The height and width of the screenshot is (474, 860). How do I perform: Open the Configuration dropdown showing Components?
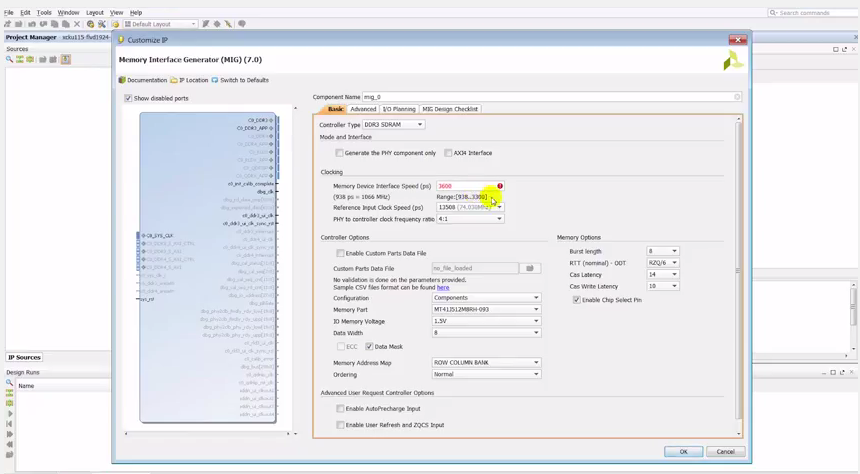click(486, 298)
